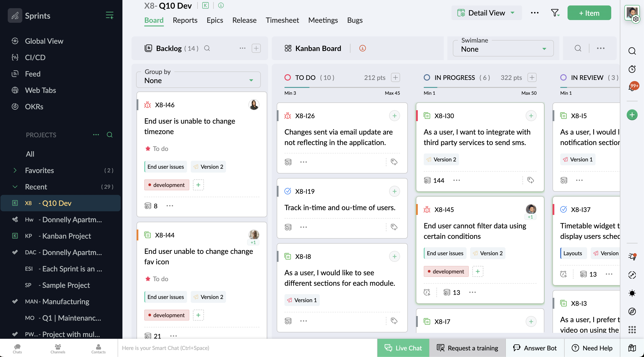Open the Timesheet tab
Viewport: 644px width, 357px height.
pos(282,20)
